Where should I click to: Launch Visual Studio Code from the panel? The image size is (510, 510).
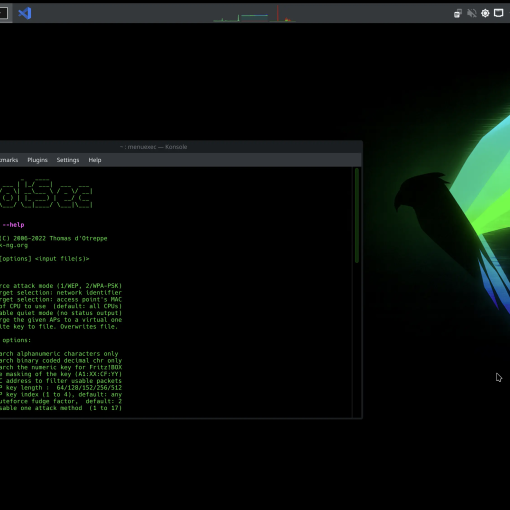click(x=25, y=13)
